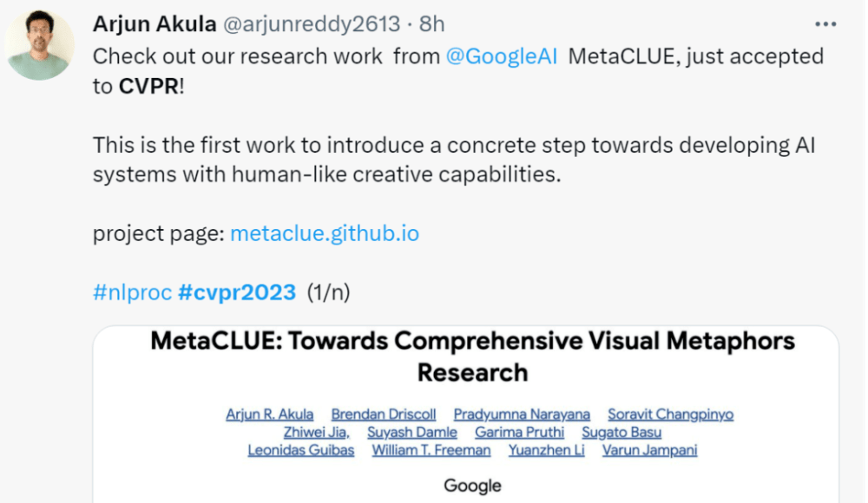Open the @GoogleAI mention
Viewport: 868px width, 503px height.
pyautogui.click(x=501, y=56)
